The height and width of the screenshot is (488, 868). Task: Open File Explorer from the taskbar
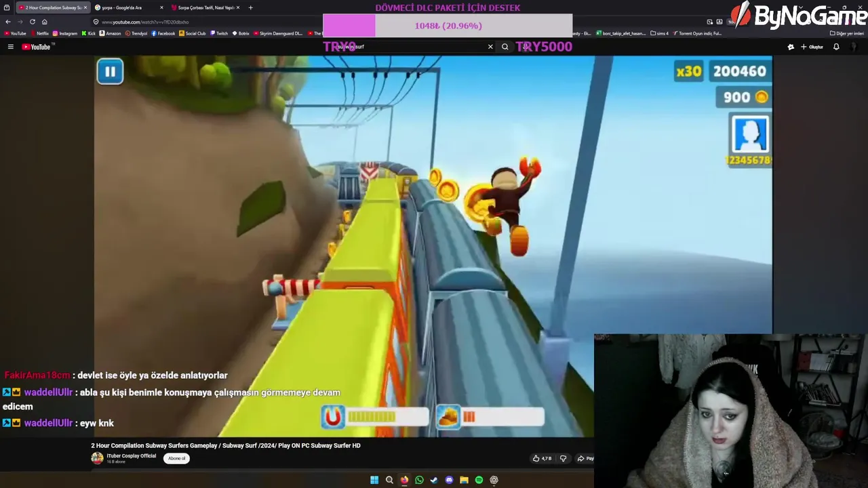click(x=464, y=480)
